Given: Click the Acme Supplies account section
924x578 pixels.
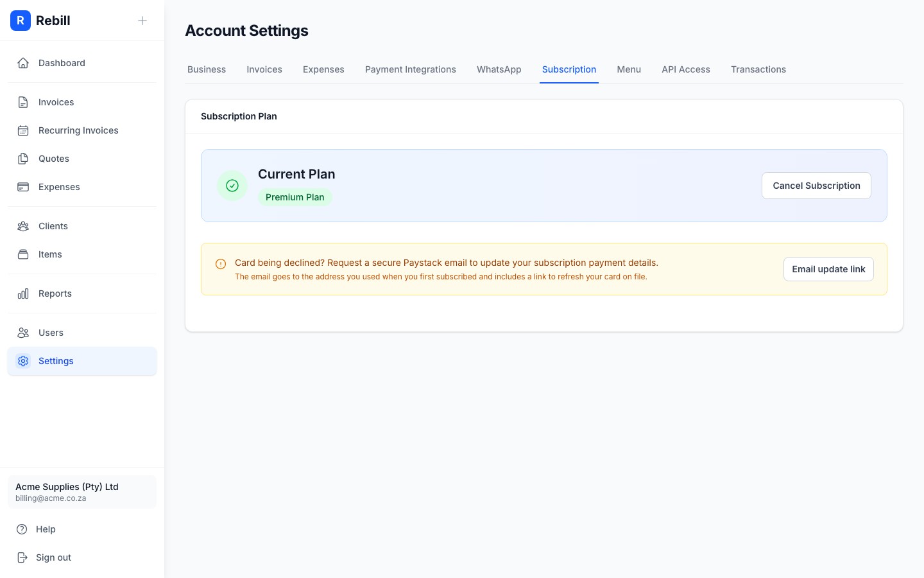Looking at the screenshot, I should click(x=82, y=492).
